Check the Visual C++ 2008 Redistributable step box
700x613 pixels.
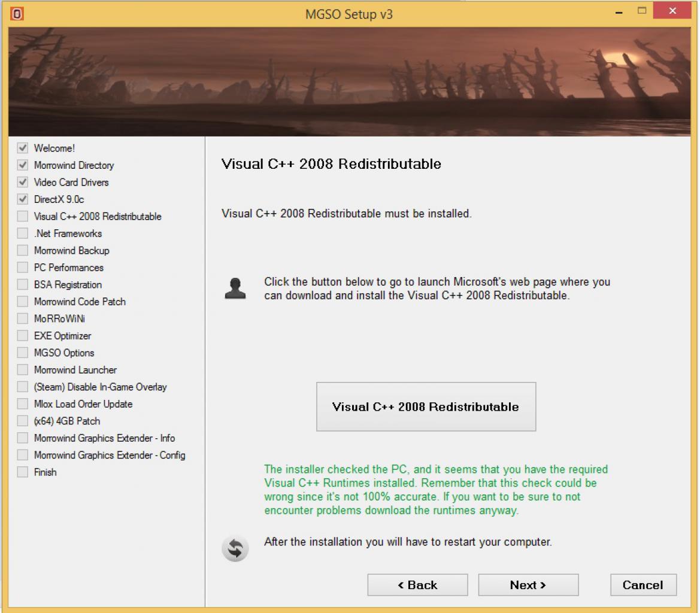coord(22,216)
